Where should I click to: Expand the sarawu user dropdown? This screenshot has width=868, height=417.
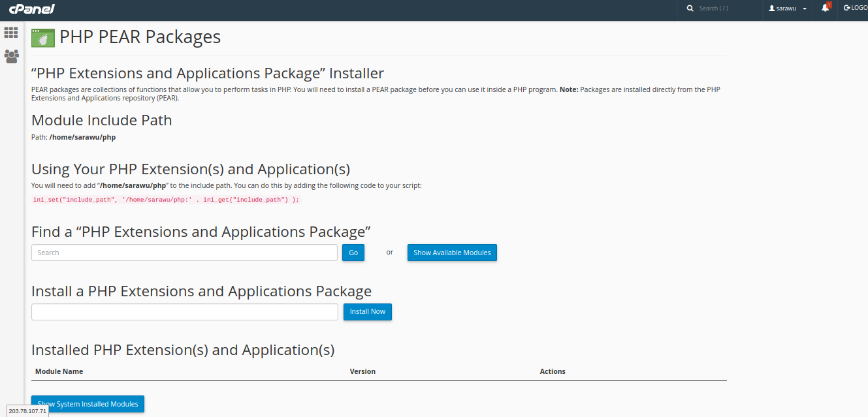pos(788,8)
